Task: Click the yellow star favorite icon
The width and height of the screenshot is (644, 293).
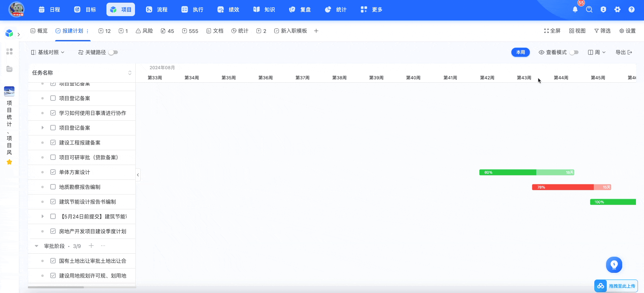Action: tap(9, 162)
